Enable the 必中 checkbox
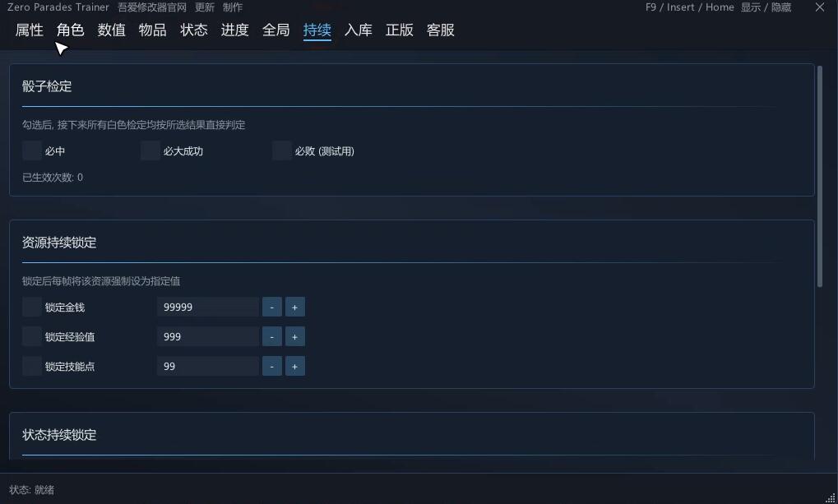This screenshot has height=504, width=838. [x=32, y=150]
